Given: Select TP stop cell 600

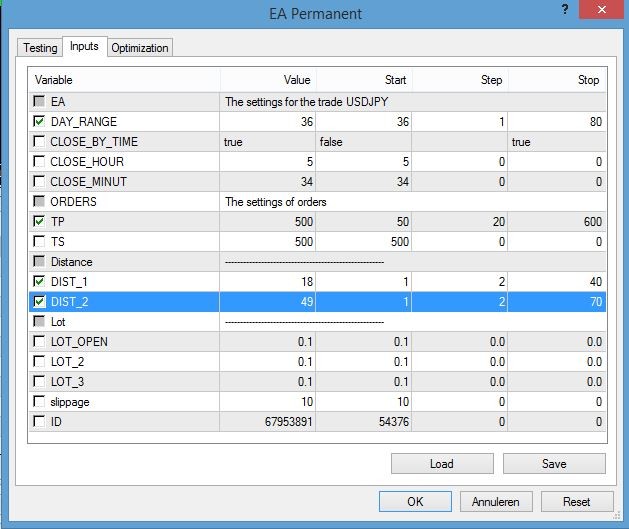Looking at the screenshot, I should (x=557, y=222).
